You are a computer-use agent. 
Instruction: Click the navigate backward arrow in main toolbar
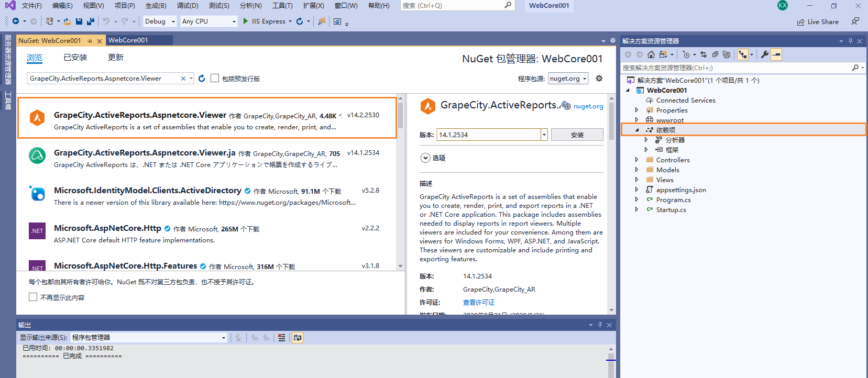click(x=16, y=21)
